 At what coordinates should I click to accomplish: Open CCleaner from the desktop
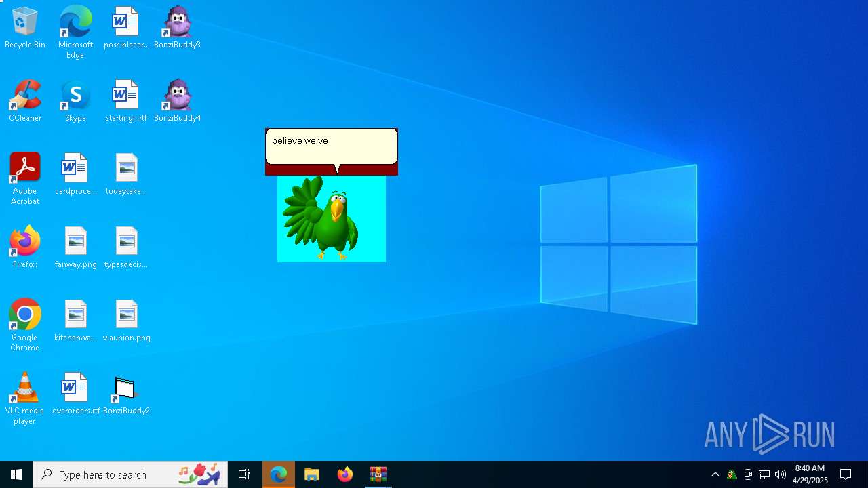(x=25, y=102)
